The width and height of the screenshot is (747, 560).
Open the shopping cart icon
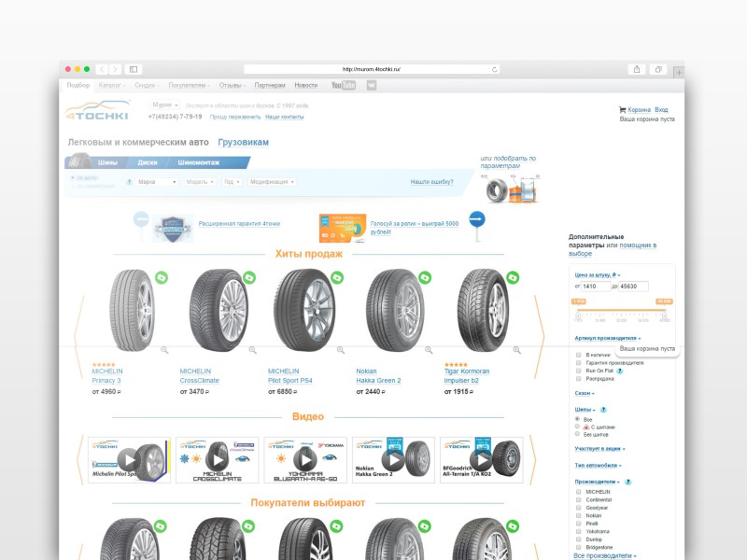(622, 109)
